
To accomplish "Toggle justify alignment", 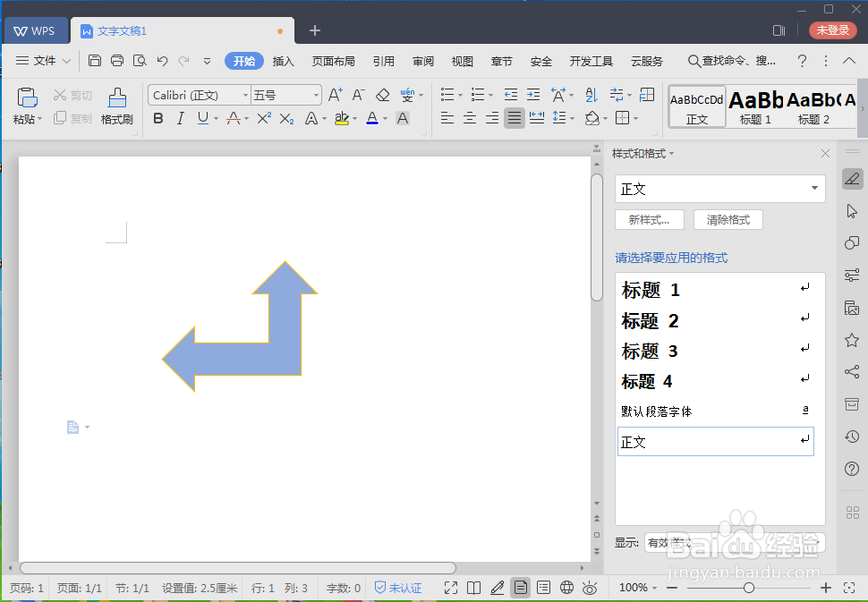I will click(x=515, y=118).
